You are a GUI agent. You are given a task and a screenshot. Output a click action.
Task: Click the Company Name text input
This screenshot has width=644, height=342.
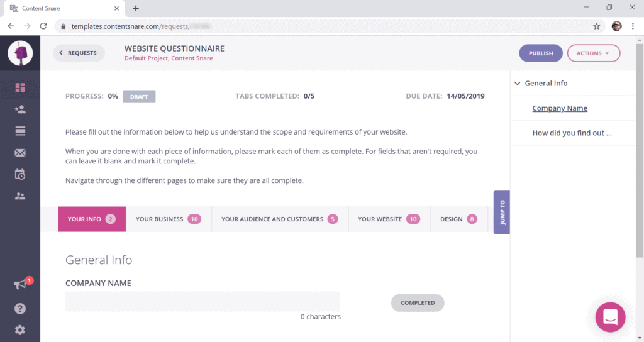(203, 301)
